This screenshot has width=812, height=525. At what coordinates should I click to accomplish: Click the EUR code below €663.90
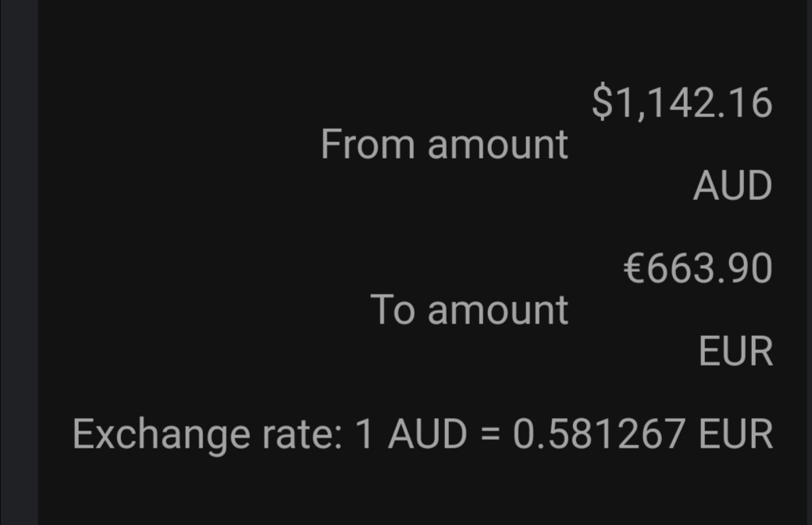[x=735, y=351]
